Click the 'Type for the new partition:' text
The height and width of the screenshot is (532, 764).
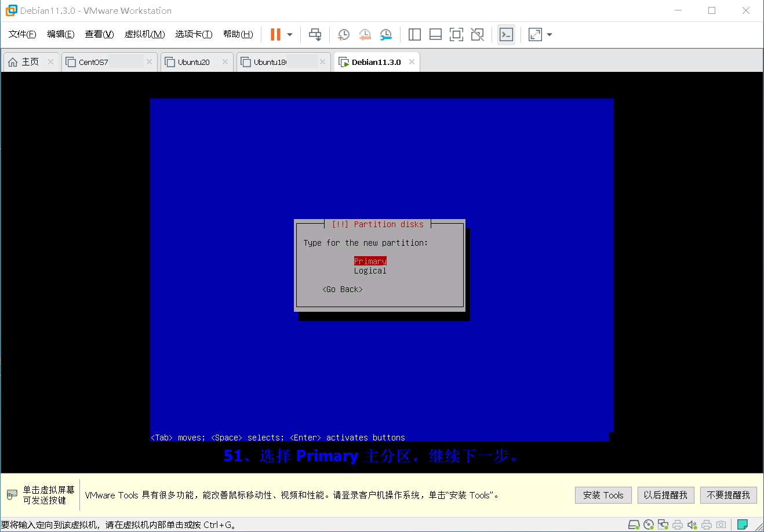pyautogui.click(x=366, y=243)
